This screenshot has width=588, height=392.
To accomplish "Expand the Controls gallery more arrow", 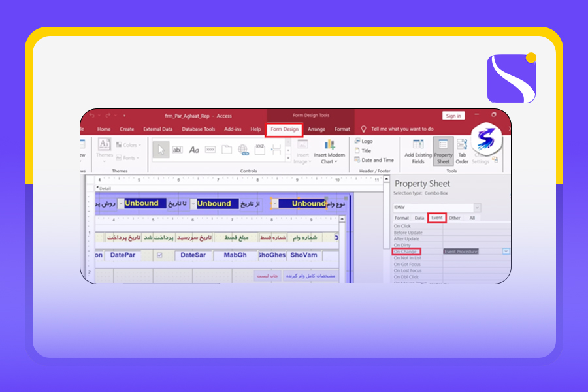I will (288, 158).
